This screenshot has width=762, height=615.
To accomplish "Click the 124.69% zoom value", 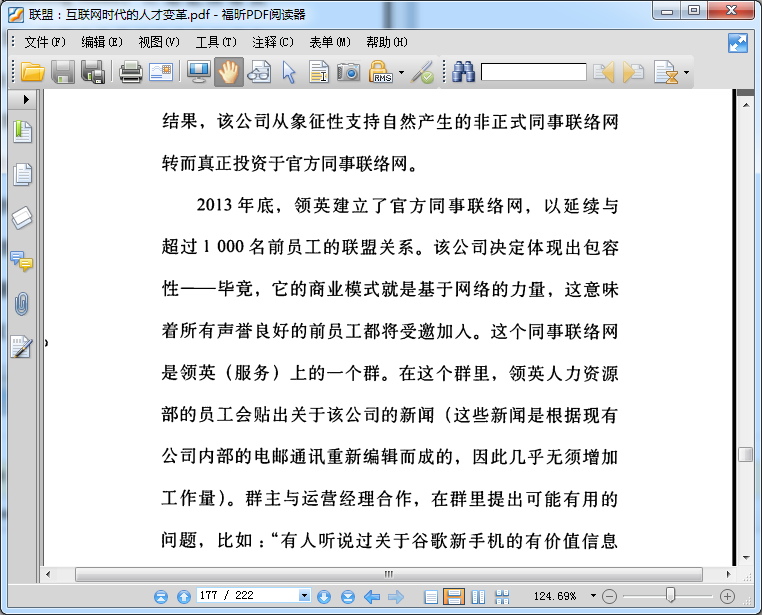I will coord(555,596).
